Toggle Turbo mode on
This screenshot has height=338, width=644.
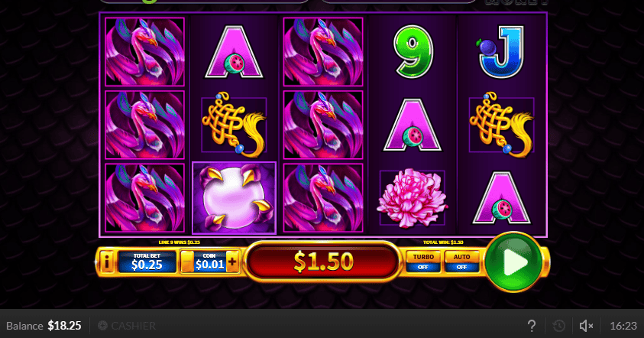423,262
